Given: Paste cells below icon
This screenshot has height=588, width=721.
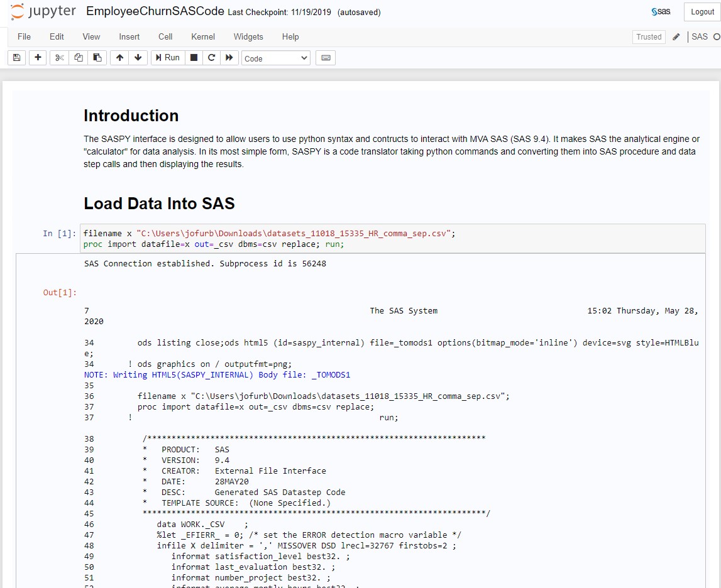Looking at the screenshot, I should [97, 58].
